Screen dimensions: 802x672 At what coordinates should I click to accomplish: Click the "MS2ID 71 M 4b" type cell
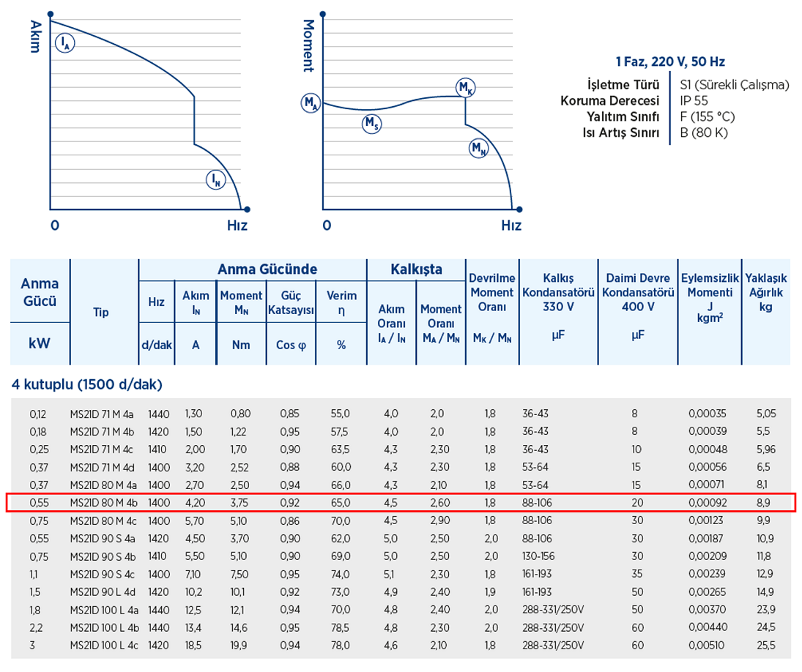click(x=102, y=432)
